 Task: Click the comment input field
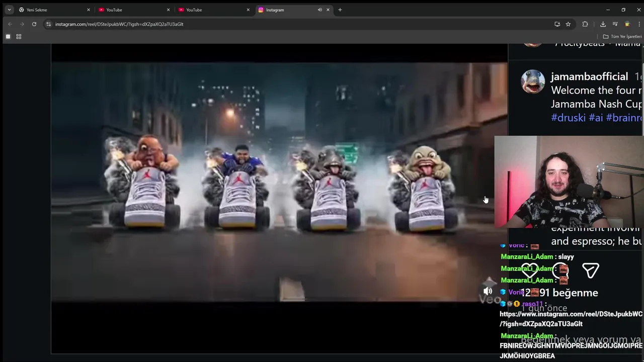click(582, 340)
